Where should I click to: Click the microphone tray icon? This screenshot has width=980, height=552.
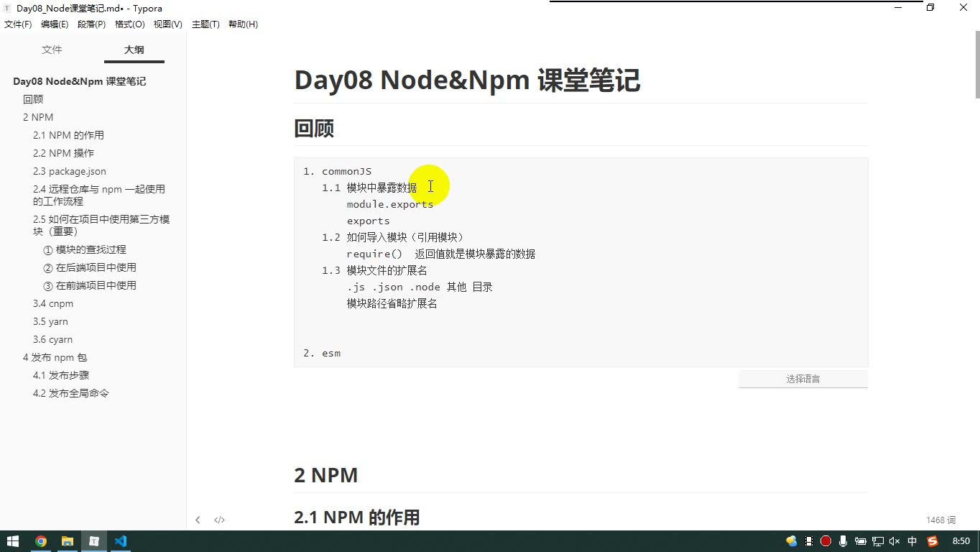point(843,541)
